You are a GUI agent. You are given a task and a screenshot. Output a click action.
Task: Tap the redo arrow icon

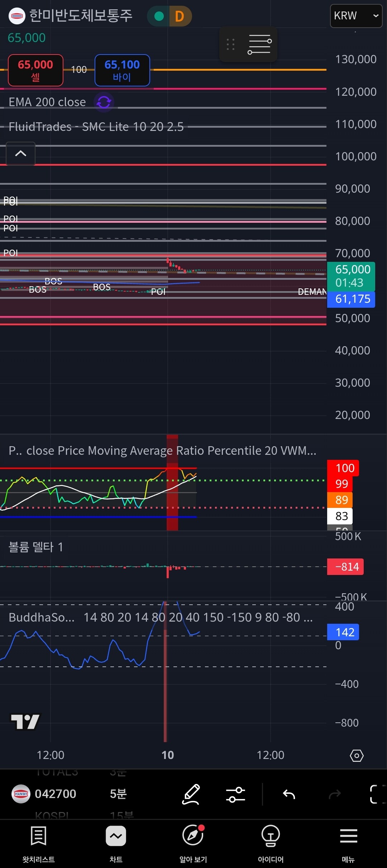click(x=335, y=794)
